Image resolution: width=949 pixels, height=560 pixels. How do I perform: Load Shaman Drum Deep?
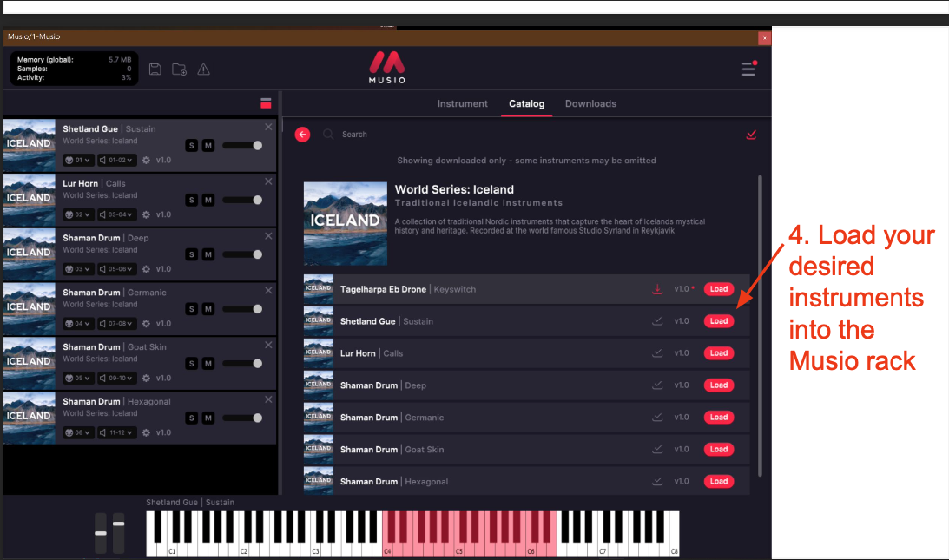coord(719,385)
